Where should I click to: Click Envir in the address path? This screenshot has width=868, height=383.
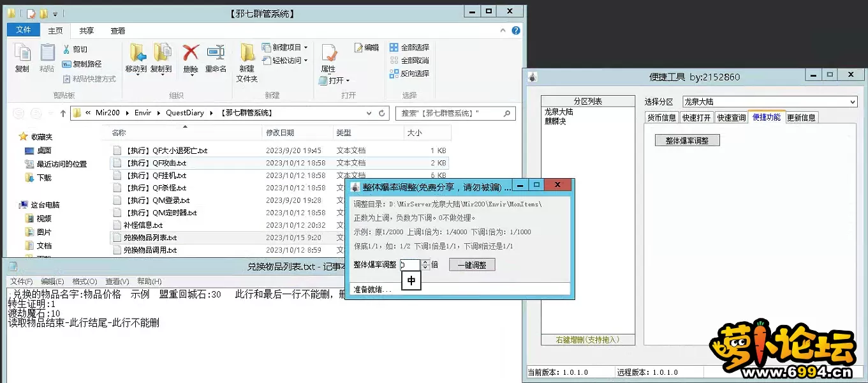click(x=143, y=113)
